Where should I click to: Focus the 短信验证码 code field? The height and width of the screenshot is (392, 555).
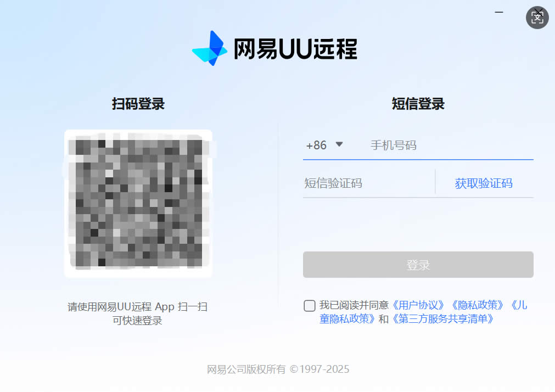tap(368, 183)
